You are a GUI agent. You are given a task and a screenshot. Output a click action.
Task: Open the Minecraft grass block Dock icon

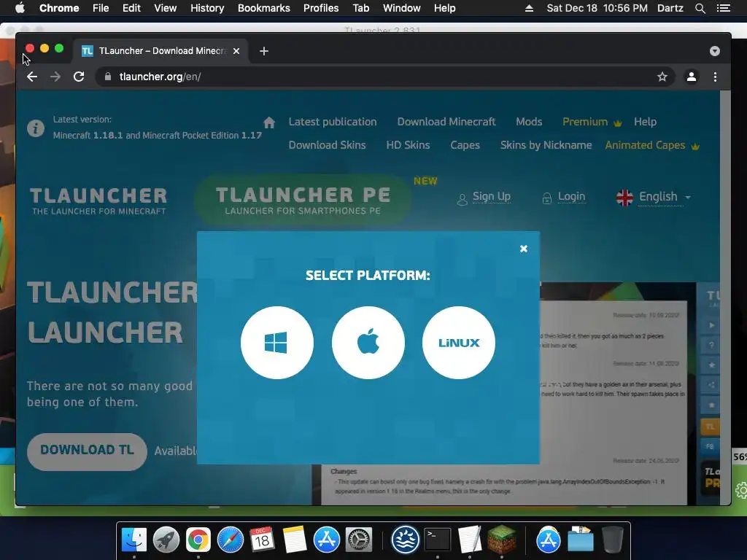click(x=501, y=540)
